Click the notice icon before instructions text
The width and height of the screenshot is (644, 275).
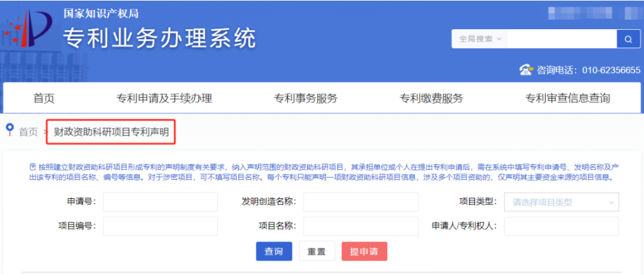pyautogui.click(x=32, y=166)
